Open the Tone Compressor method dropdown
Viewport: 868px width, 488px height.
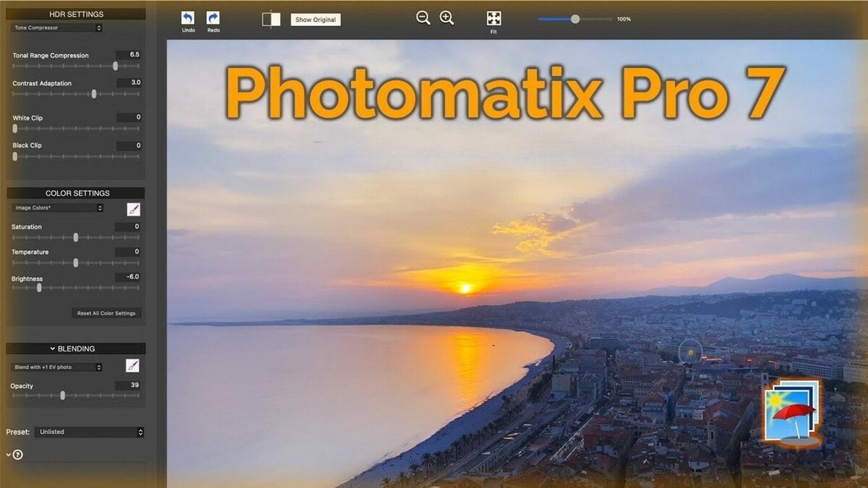click(x=57, y=28)
